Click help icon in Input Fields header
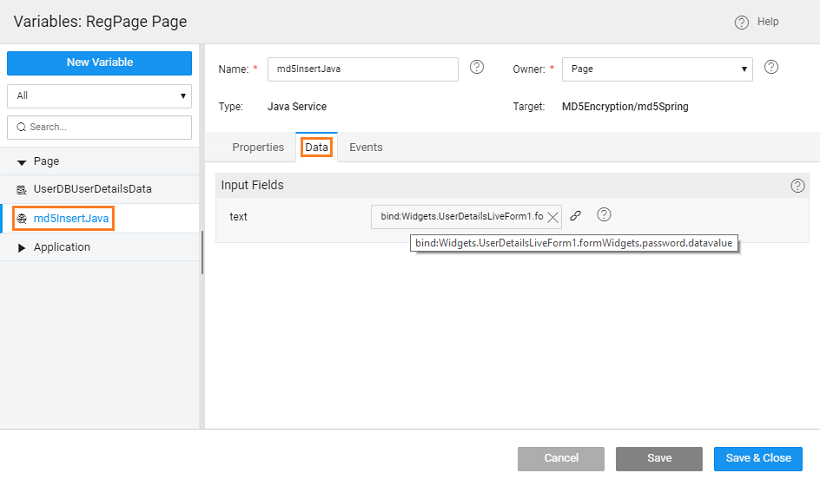The height and width of the screenshot is (486, 820). pyautogui.click(x=797, y=185)
